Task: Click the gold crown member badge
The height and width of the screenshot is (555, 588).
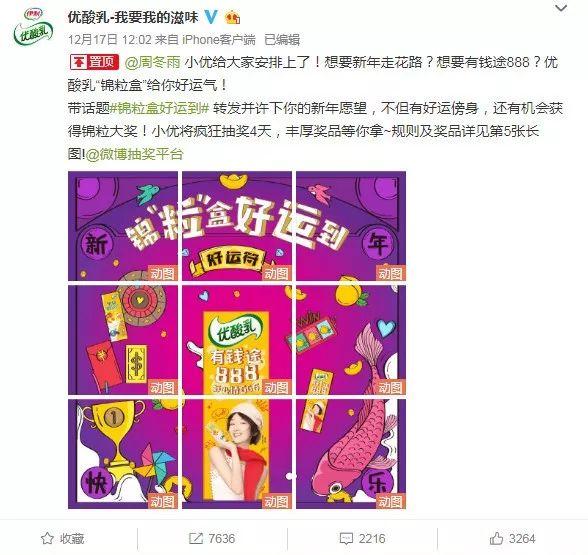Action: tap(232, 17)
